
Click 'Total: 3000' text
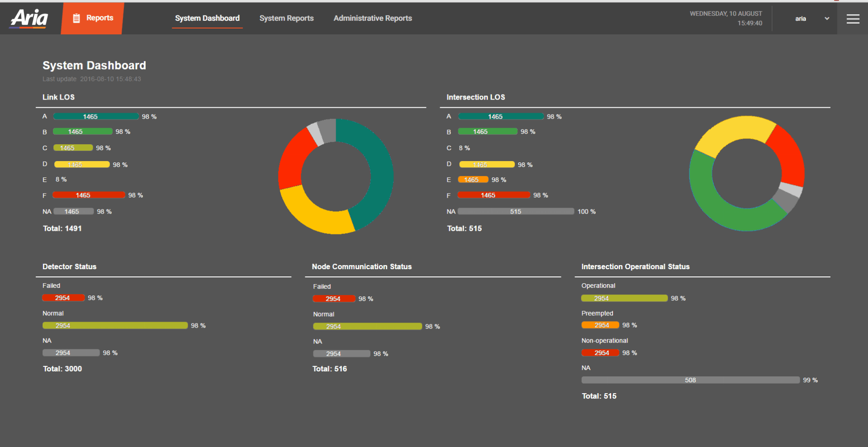pyautogui.click(x=62, y=369)
